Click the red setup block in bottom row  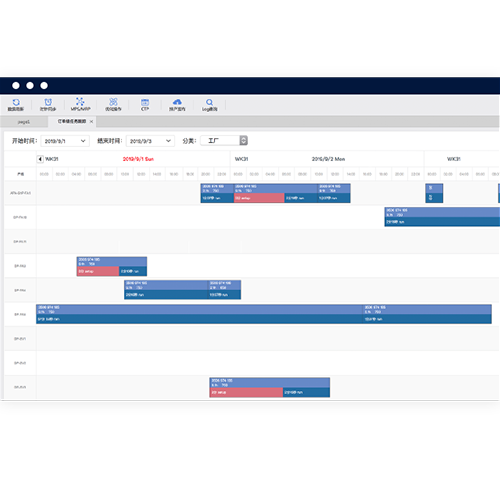[246, 392]
